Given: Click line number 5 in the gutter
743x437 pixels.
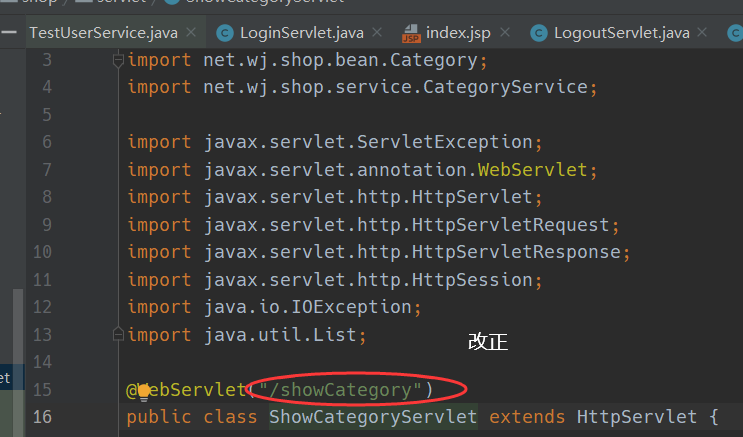Looking at the screenshot, I should click(x=46, y=115).
